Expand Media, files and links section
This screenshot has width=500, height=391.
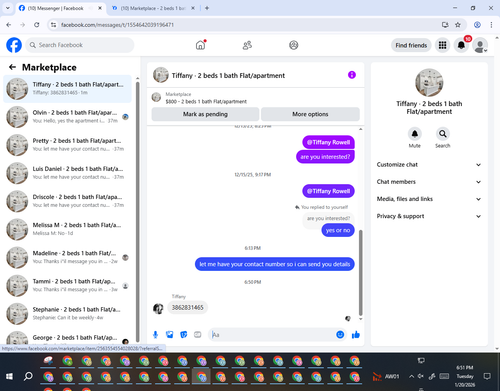[429, 199]
